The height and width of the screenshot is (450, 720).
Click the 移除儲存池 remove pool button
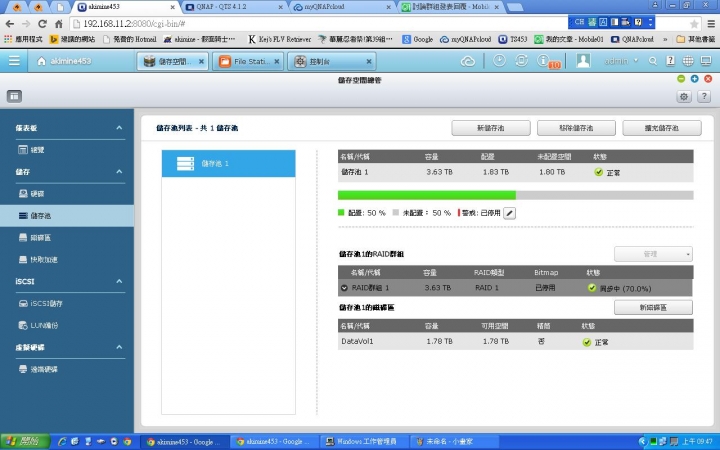click(x=576, y=128)
